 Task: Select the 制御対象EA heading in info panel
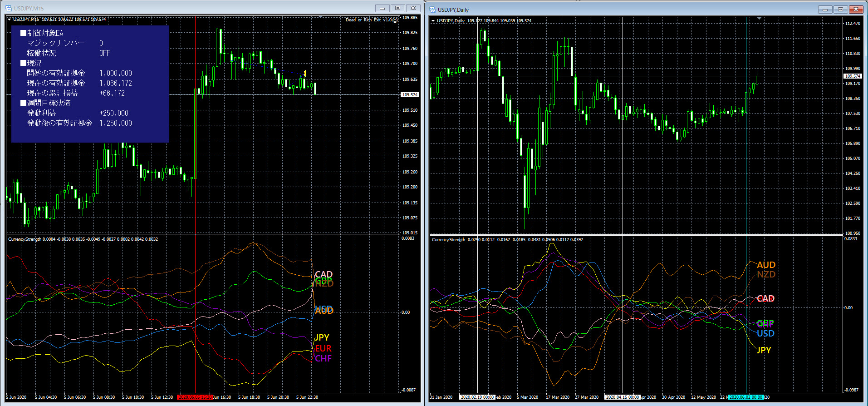[42, 33]
